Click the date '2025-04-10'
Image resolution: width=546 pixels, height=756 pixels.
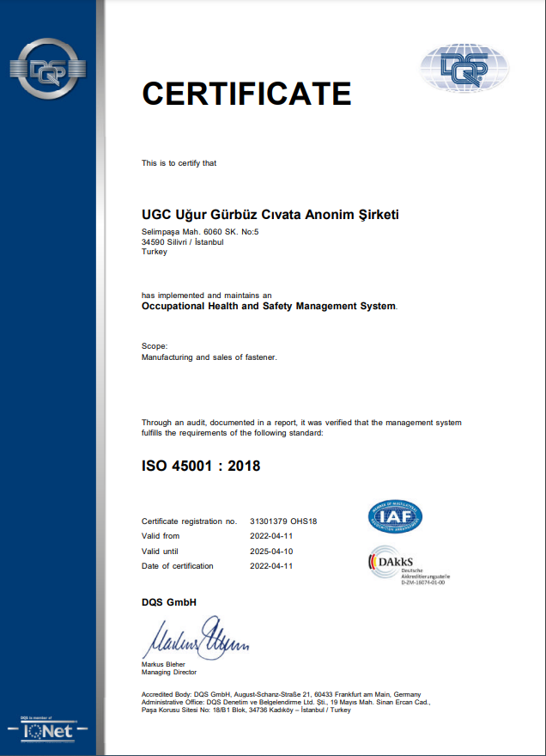tap(271, 552)
